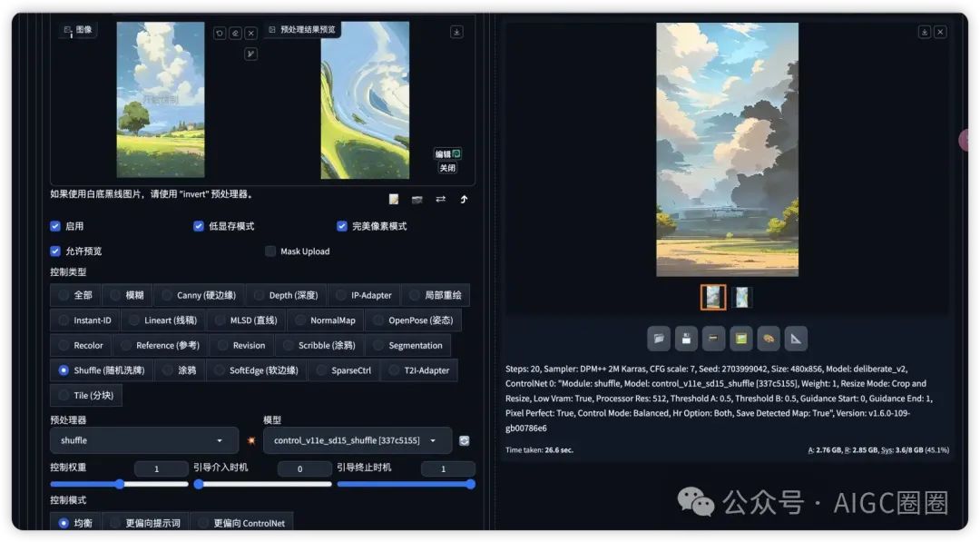Send generated result to extras ruler icon

click(795, 338)
